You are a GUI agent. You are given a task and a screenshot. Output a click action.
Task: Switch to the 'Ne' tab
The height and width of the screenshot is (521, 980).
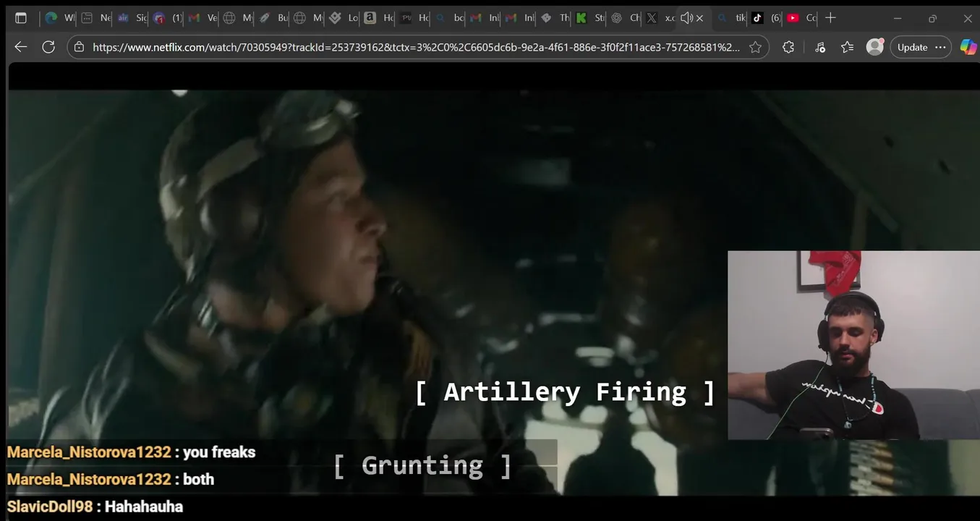(x=95, y=18)
